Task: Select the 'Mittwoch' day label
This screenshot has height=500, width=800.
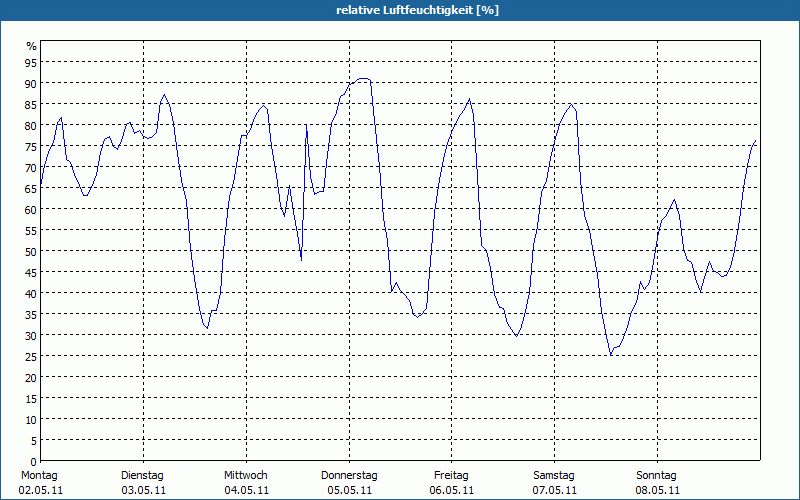Action: coord(246,476)
